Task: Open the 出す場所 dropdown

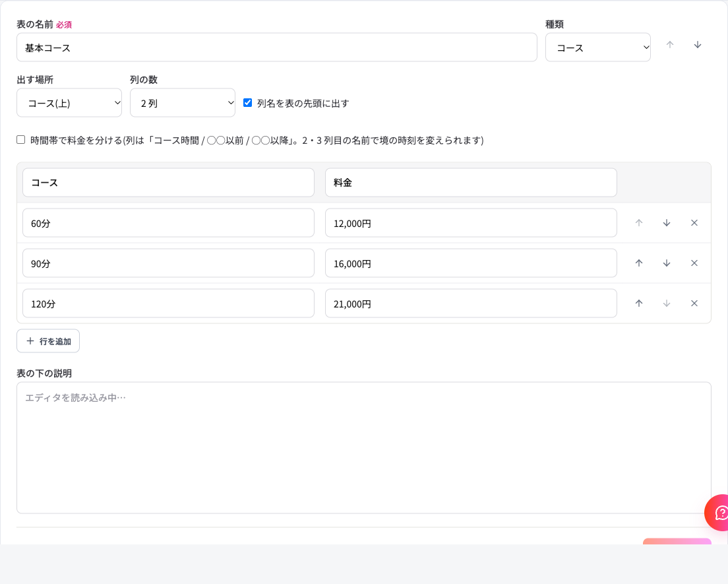Action: pyautogui.click(x=69, y=103)
